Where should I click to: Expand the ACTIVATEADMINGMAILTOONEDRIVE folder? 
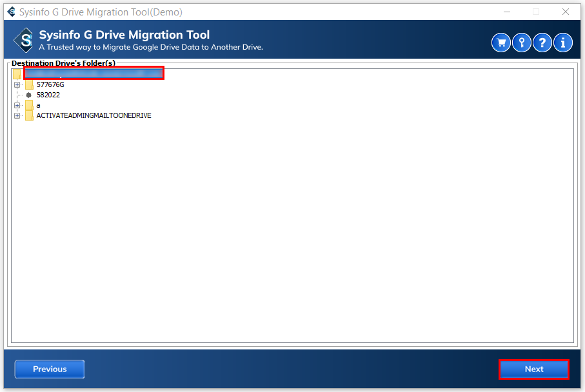pyautogui.click(x=17, y=115)
